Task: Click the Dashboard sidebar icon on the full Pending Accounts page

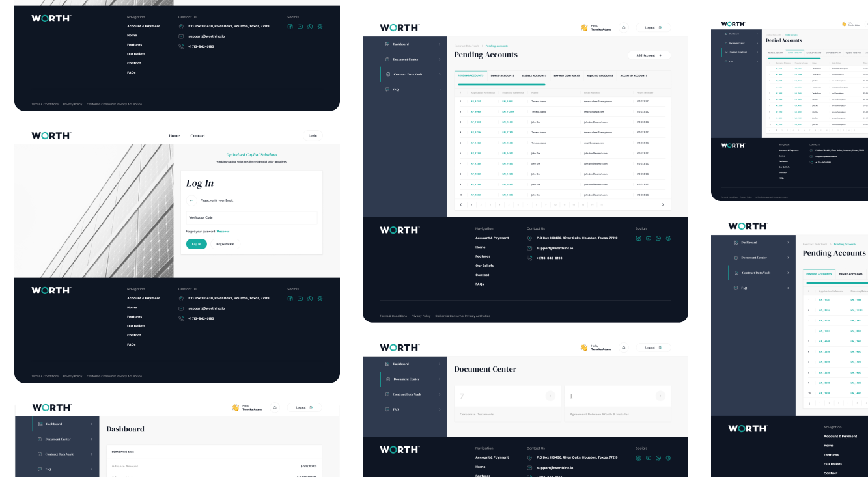Action: click(387, 44)
